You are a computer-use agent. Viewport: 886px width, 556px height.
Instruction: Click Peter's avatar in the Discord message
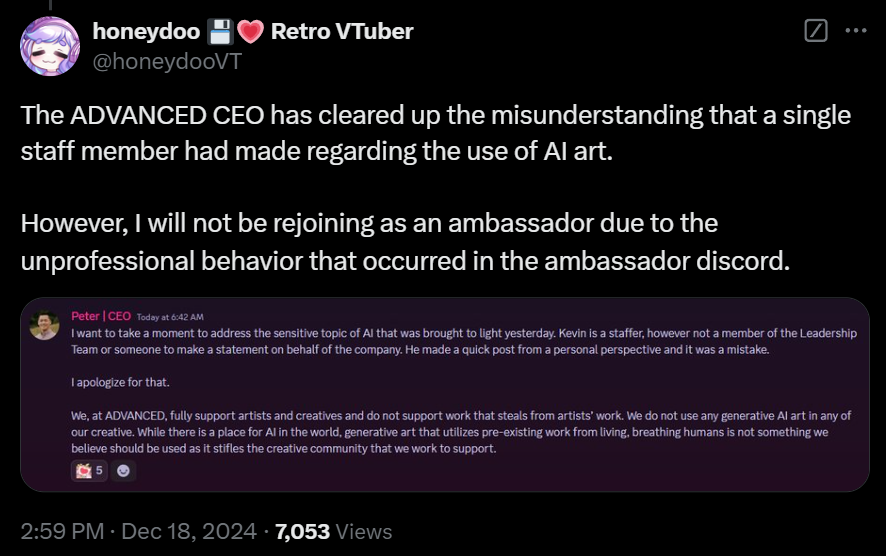tap(45, 325)
